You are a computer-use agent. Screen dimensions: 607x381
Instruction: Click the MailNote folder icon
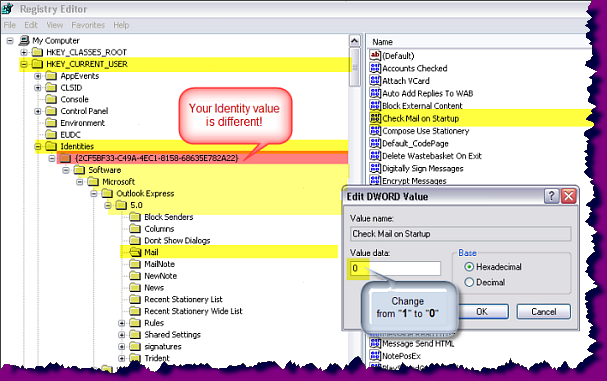135,264
